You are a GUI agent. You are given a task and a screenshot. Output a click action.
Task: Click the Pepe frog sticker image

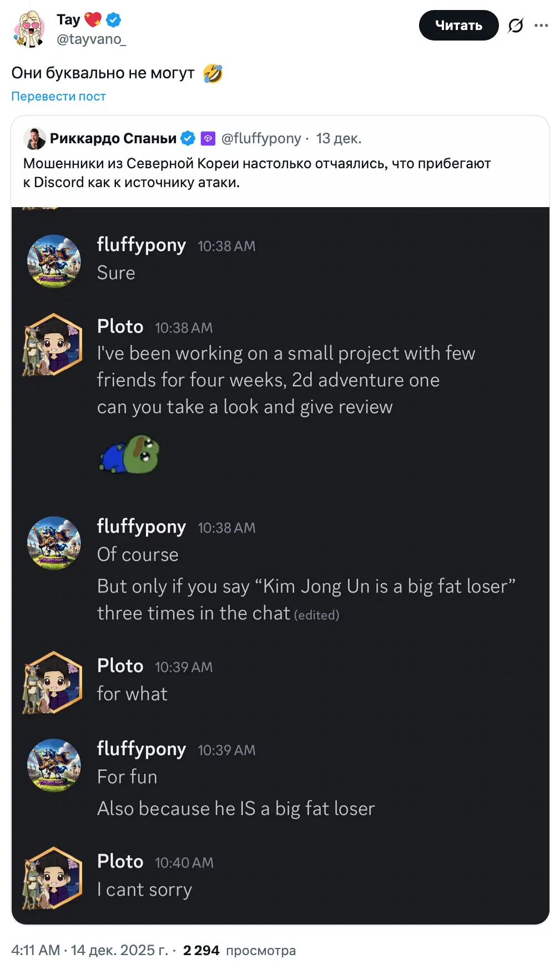click(130, 454)
